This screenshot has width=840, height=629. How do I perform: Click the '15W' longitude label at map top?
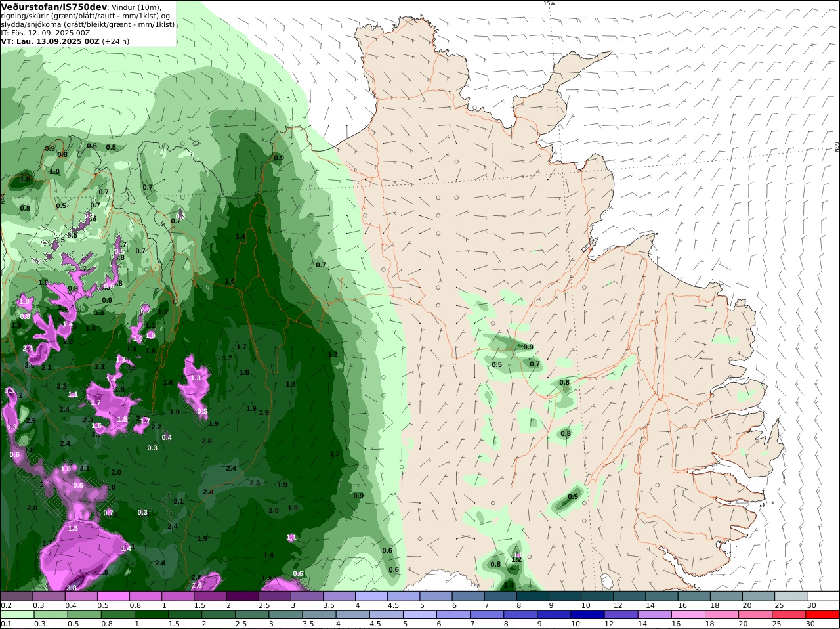[x=549, y=3]
